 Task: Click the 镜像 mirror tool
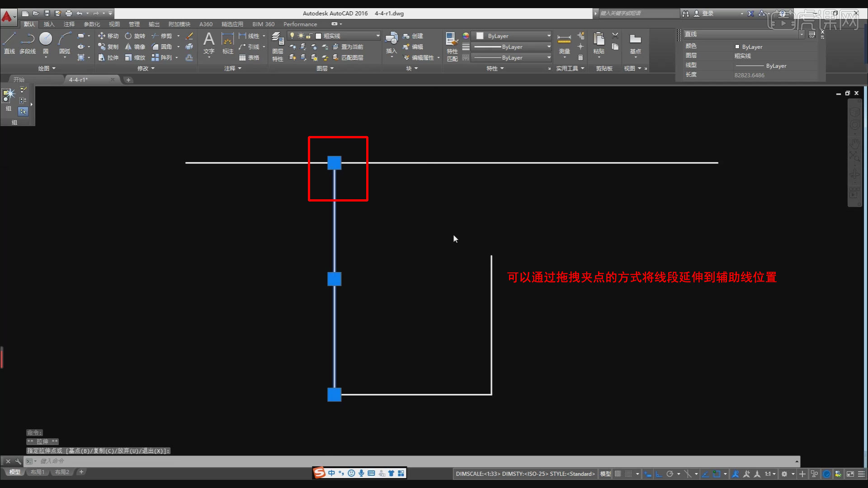tap(135, 47)
